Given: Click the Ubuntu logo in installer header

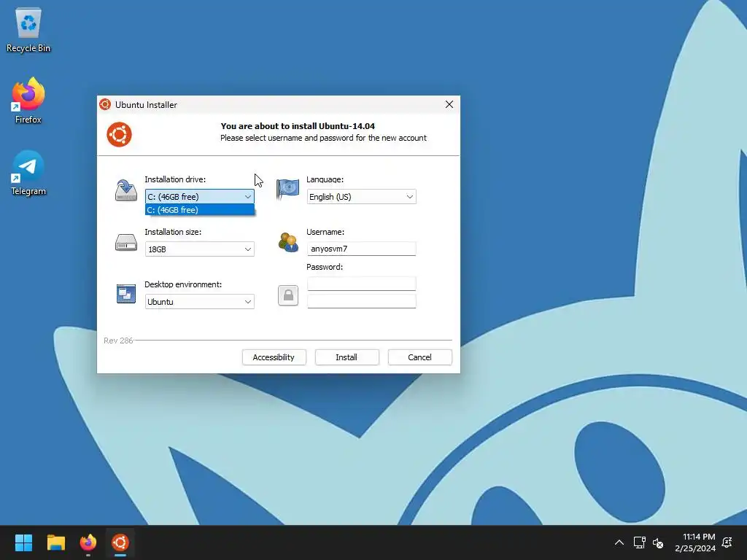Looking at the screenshot, I should [x=119, y=135].
